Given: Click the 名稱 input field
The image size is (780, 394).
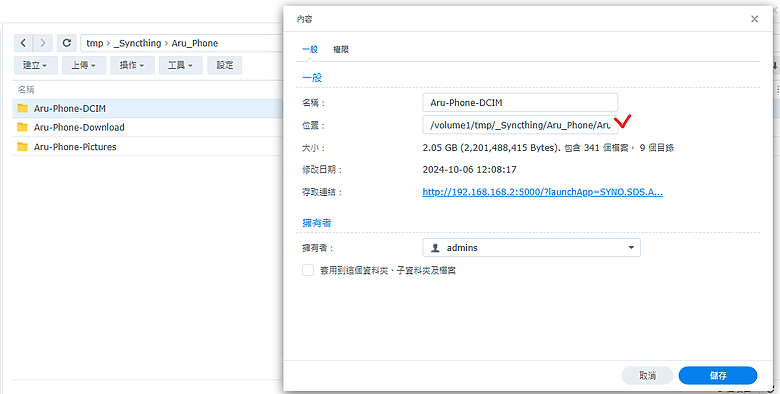Looking at the screenshot, I should pyautogui.click(x=520, y=103).
